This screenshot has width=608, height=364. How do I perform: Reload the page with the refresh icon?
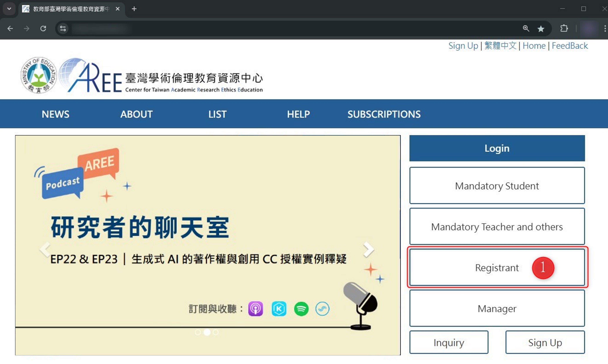click(x=43, y=29)
